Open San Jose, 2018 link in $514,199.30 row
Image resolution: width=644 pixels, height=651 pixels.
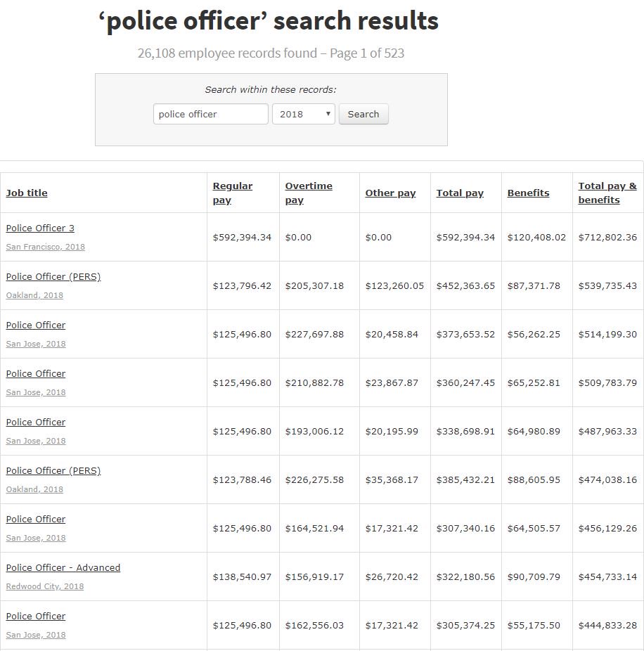click(x=36, y=344)
